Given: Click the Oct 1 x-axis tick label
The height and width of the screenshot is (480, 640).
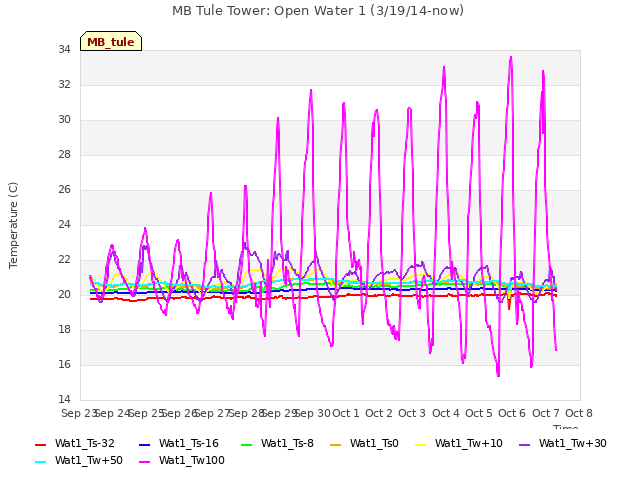Looking at the screenshot, I should point(346,413).
